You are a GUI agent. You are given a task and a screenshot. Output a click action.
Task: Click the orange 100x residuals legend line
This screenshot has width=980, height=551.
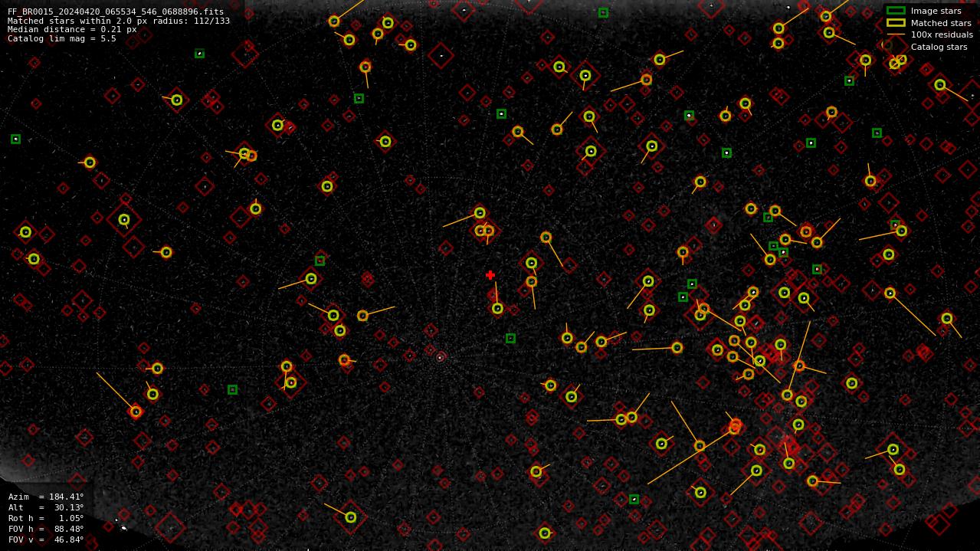[896, 34]
